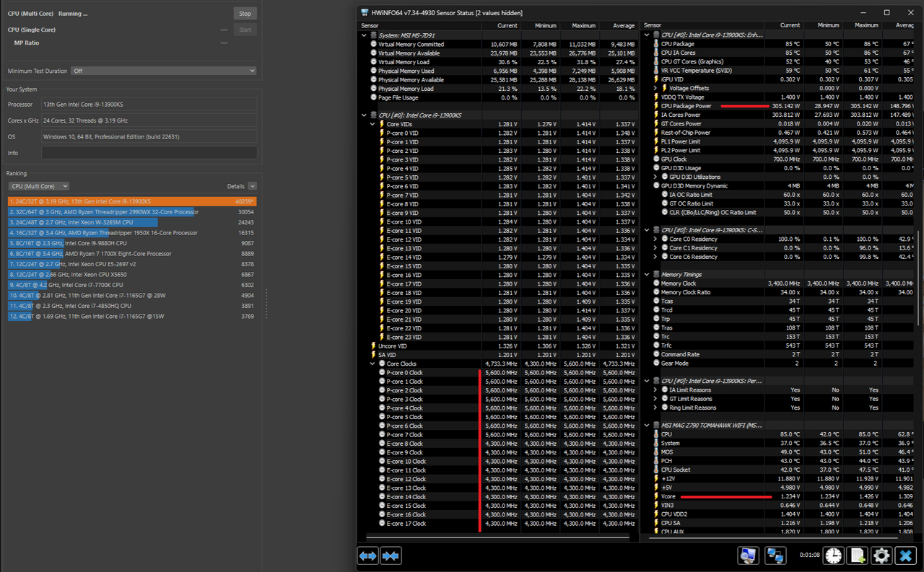Open sensor settings via the gear icon

pos(881,555)
